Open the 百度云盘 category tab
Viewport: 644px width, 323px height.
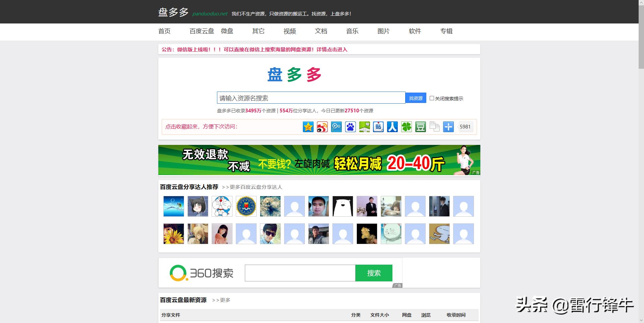tap(202, 31)
